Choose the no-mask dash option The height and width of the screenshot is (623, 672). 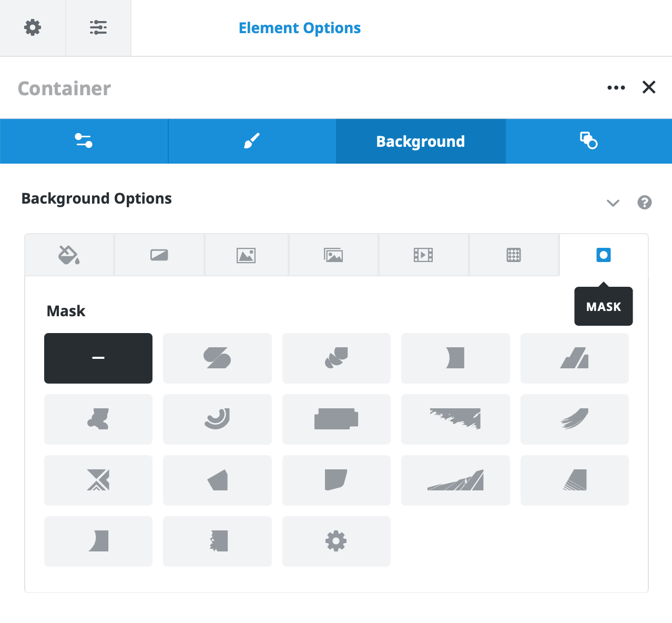pos(98,358)
